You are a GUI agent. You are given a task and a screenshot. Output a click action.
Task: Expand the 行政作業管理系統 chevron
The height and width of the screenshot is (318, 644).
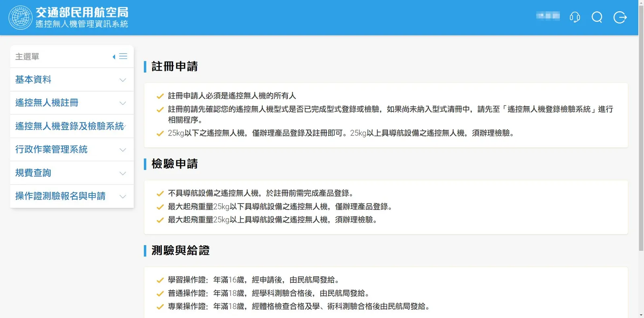pos(123,150)
